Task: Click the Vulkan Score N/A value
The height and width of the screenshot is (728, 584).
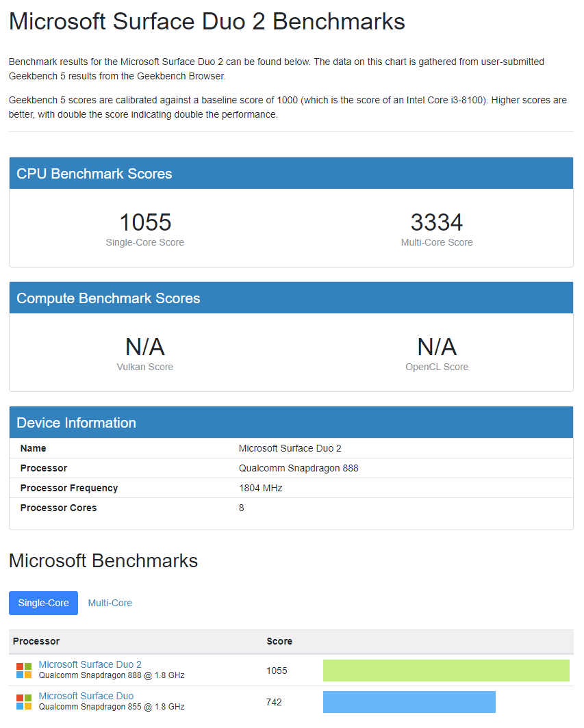Action: (x=144, y=346)
